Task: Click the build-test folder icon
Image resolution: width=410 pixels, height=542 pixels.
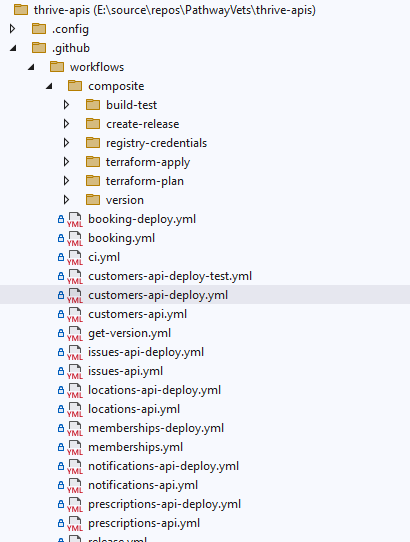Action: coord(93,105)
